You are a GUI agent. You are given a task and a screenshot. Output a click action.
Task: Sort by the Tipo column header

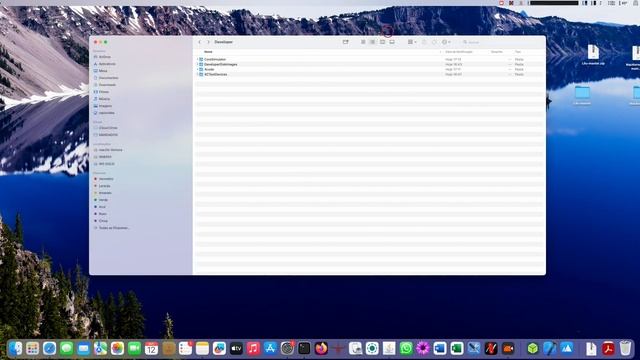[518, 52]
